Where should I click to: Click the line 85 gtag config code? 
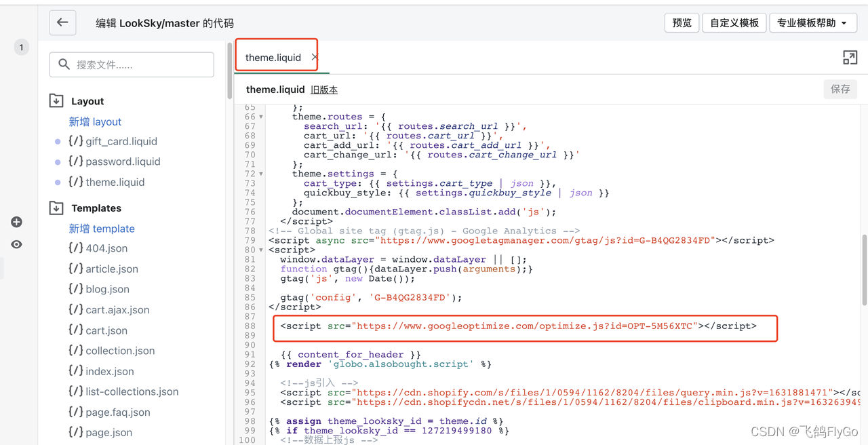click(x=371, y=298)
